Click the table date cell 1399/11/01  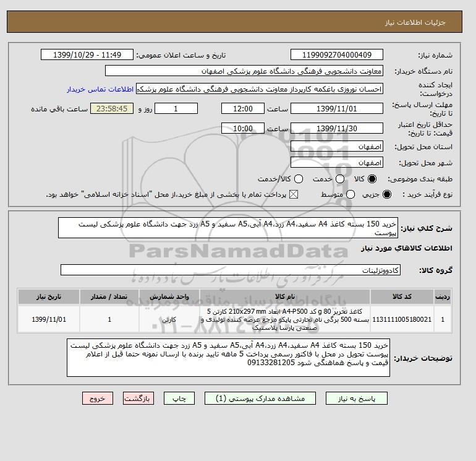point(49,319)
